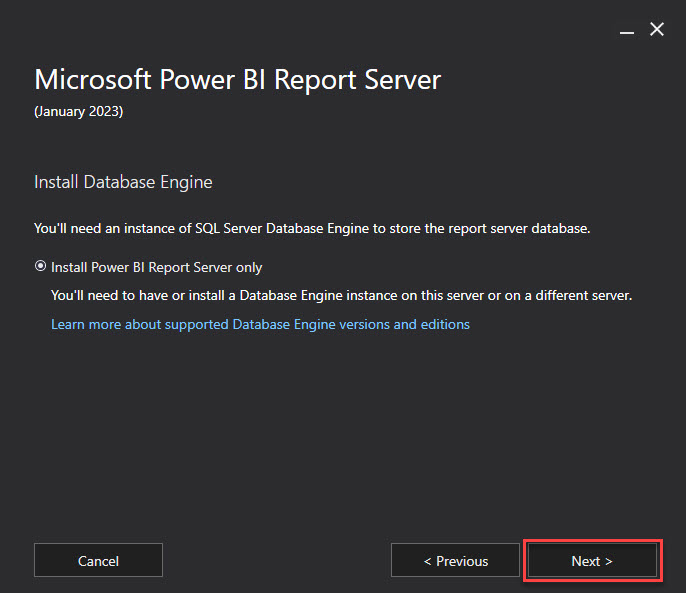
Task: Click the Next button
Action: pos(592,560)
